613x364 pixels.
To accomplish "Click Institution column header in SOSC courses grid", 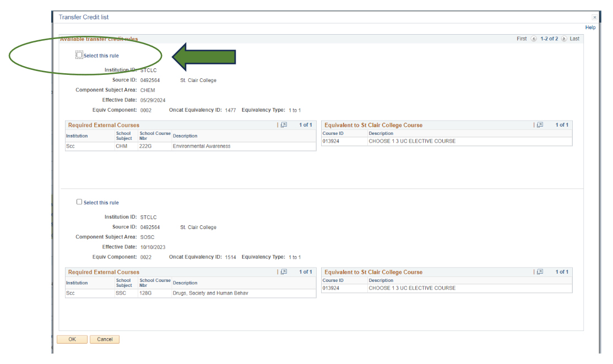I will 77,283.
